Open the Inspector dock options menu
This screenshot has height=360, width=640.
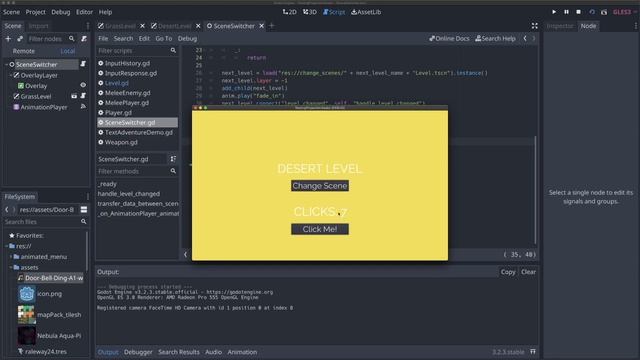636,26
